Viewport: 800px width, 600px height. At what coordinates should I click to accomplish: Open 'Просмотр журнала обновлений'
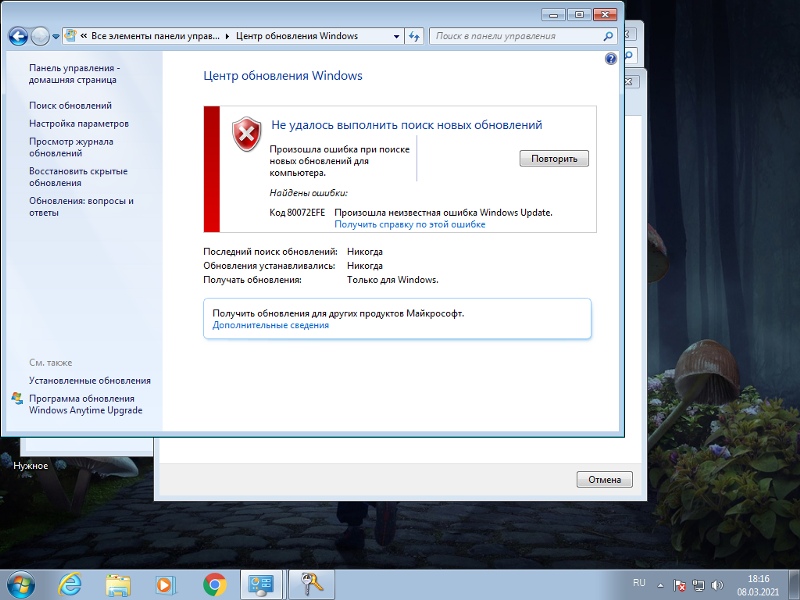[71, 147]
